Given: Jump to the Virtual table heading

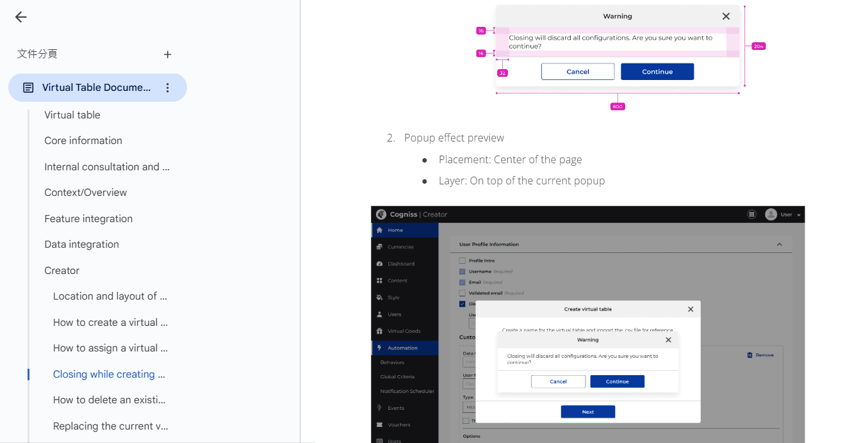Looking at the screenshot, I should click(72, 115).
